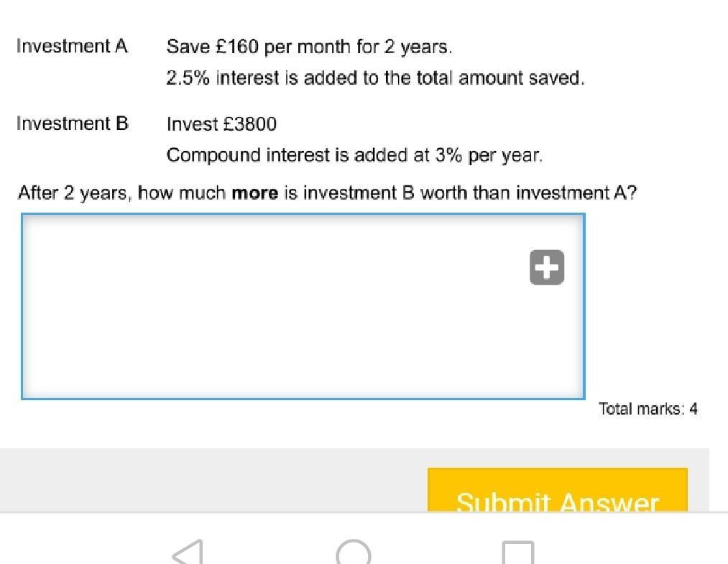Click the '3%' rate in Investment B
Image resolution: width=728 pixels, height=564 pixels.
pos(448,155)
